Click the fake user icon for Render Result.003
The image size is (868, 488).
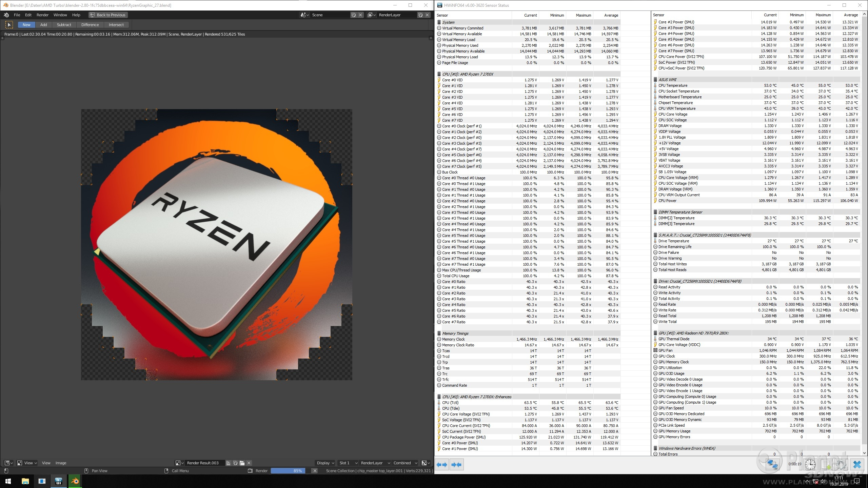pos(229,463)
